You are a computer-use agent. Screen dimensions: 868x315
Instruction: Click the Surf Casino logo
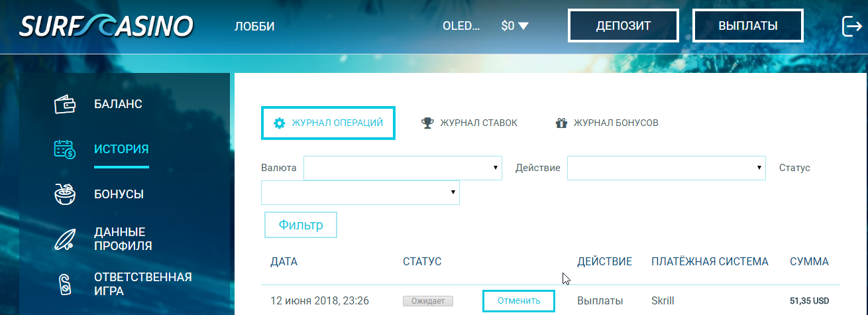(x=106, y=26)
